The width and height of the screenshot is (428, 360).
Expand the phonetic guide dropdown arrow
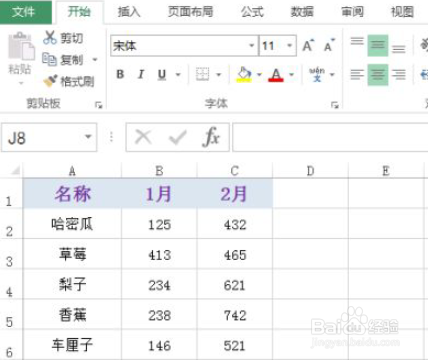(332, 74)
